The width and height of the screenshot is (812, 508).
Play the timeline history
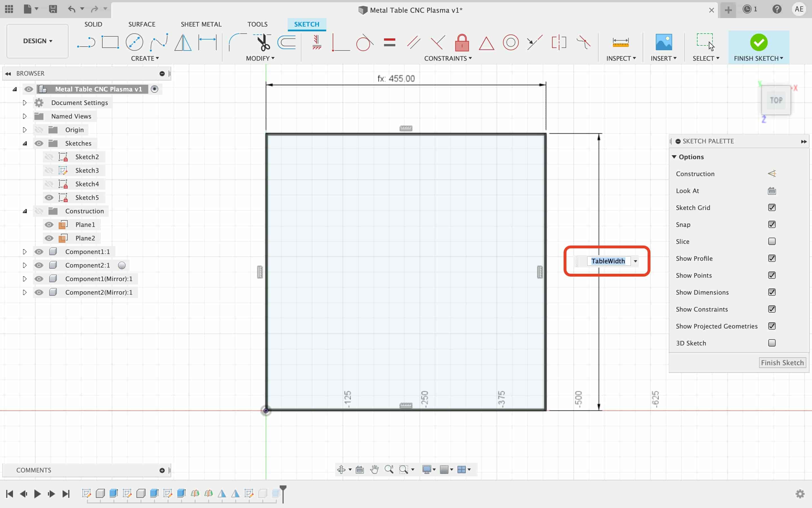coord(37,494)
